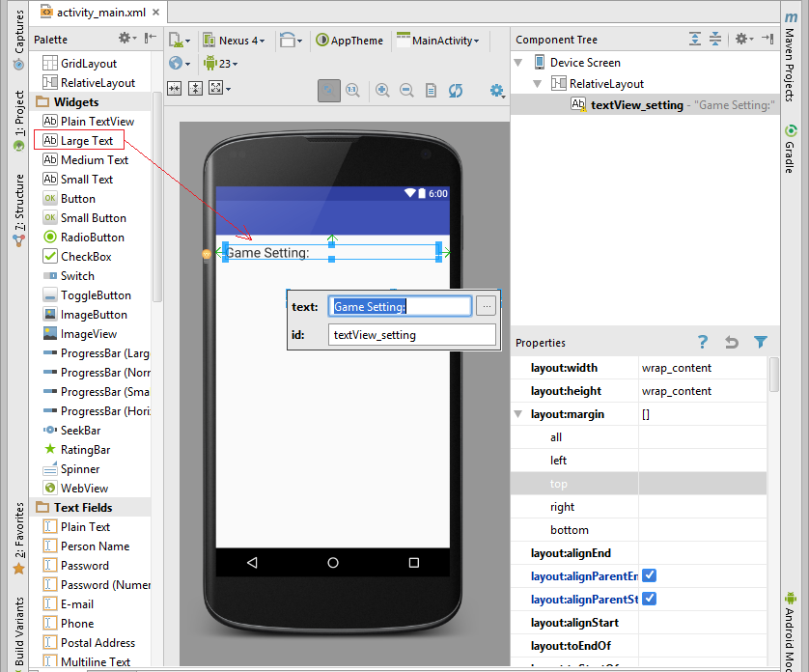This screenshot has width=809, height=672.
Task: Collapse the RelativeLayout node in Component Tree
Action: [x=537, y=83]
